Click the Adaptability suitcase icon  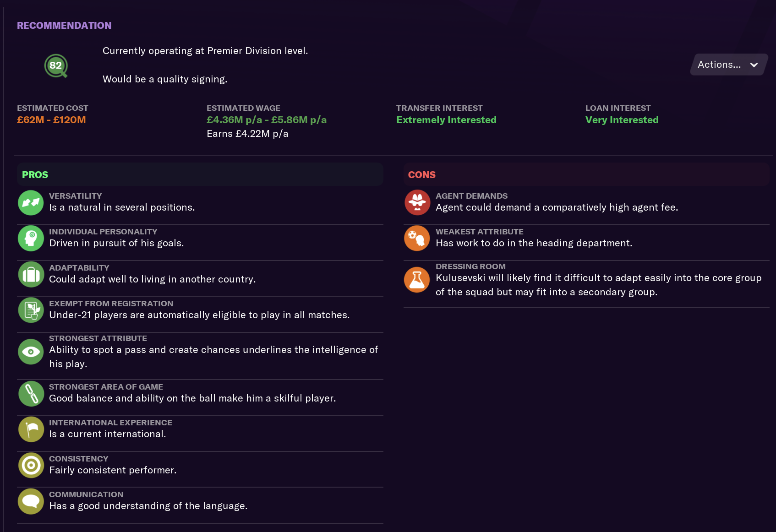(x=31, y=274)
